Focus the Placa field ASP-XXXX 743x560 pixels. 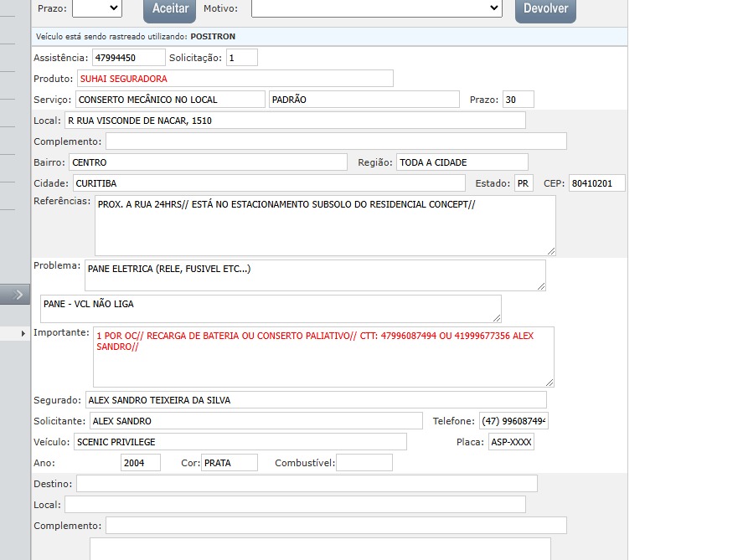[x=511, y=442]
